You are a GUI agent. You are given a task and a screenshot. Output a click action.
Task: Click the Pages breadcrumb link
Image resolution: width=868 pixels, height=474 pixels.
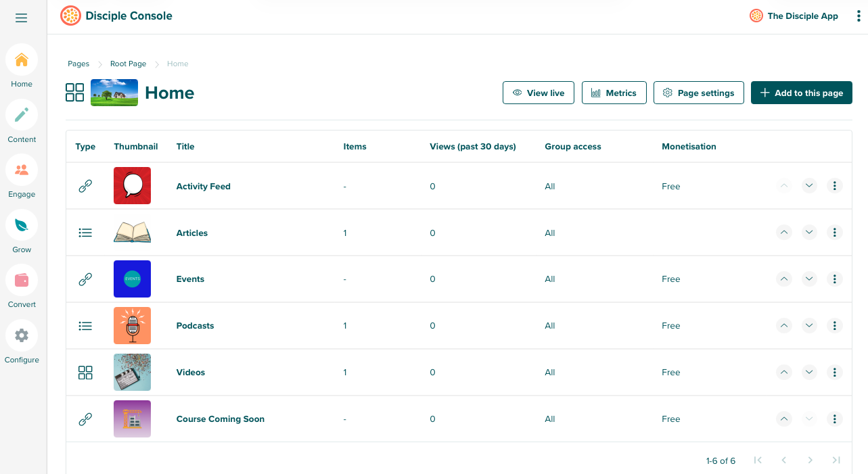click(78, 64)
